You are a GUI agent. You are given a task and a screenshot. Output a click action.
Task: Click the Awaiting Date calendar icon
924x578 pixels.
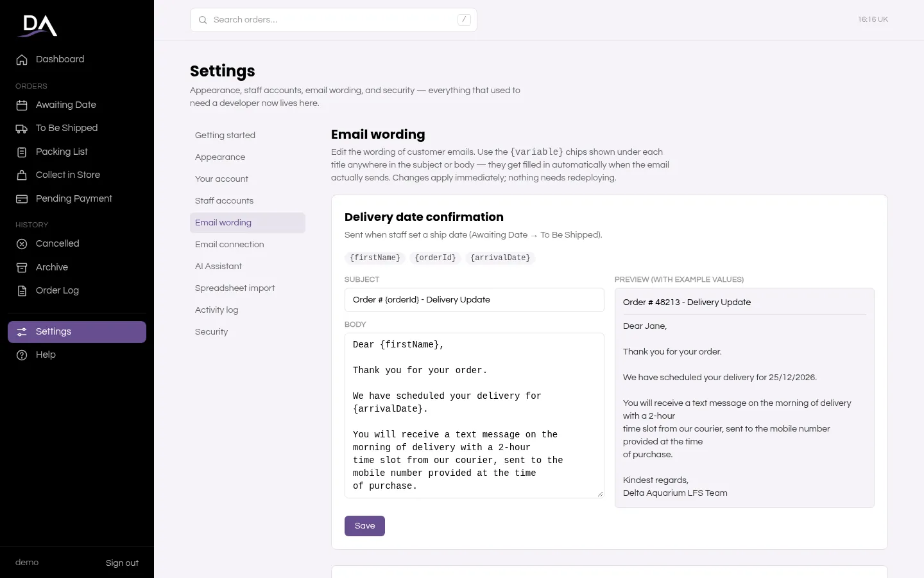22,105
